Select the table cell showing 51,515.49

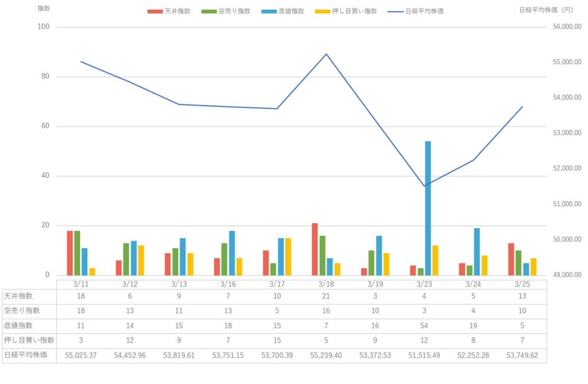click(424, 355)
